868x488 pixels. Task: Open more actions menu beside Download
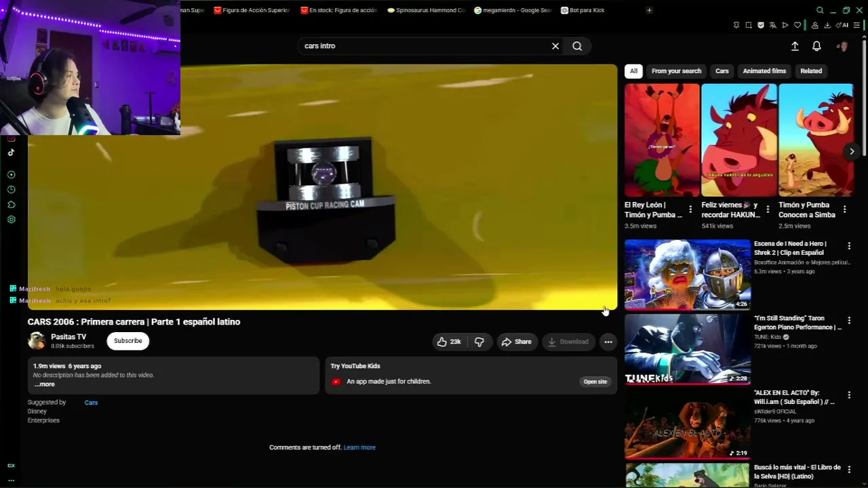(x=608, y=342)
